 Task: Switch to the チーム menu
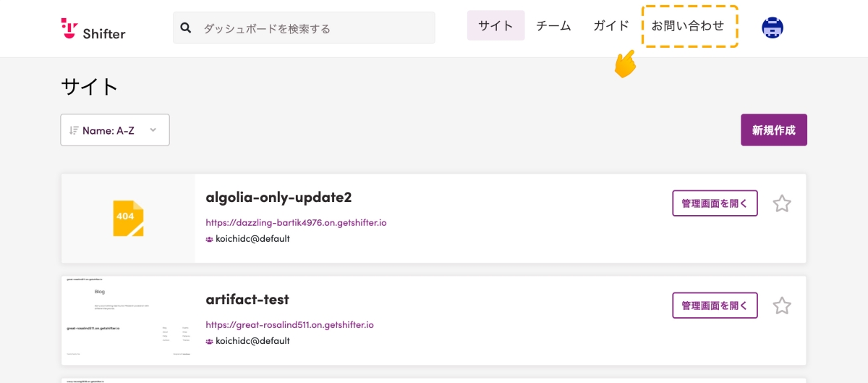coord(553,26)
